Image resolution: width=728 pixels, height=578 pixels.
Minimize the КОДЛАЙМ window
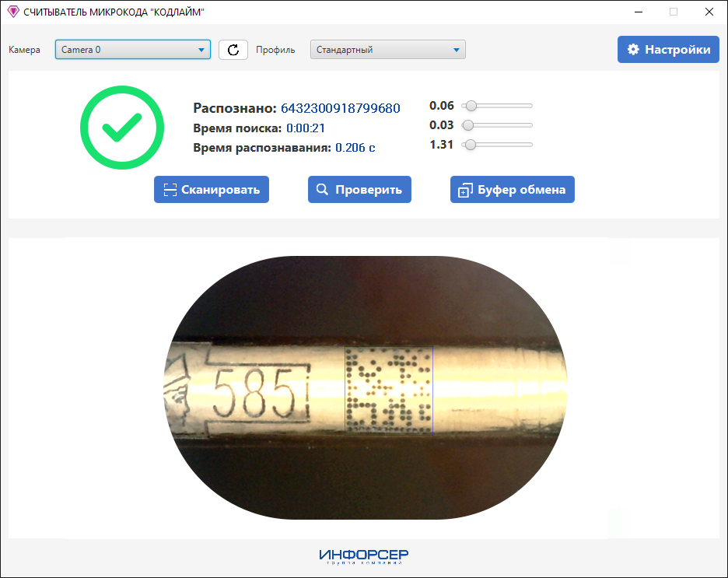pos(639,12)
